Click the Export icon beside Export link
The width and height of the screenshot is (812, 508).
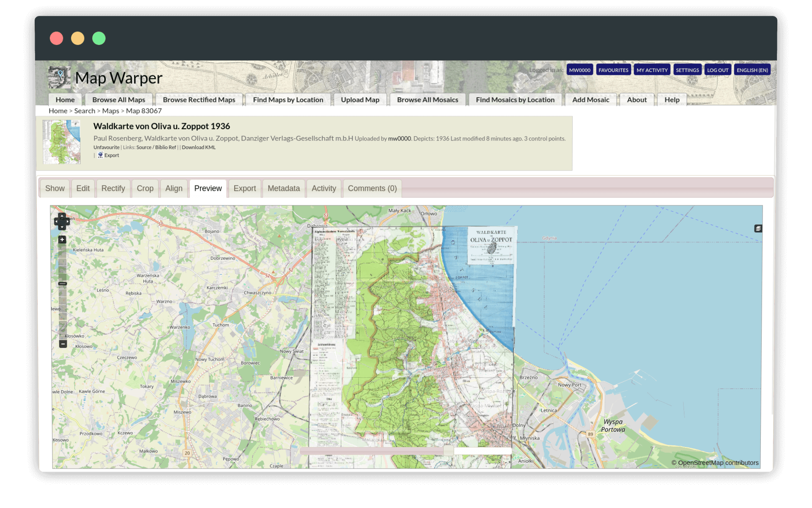[x=100, y=155]
